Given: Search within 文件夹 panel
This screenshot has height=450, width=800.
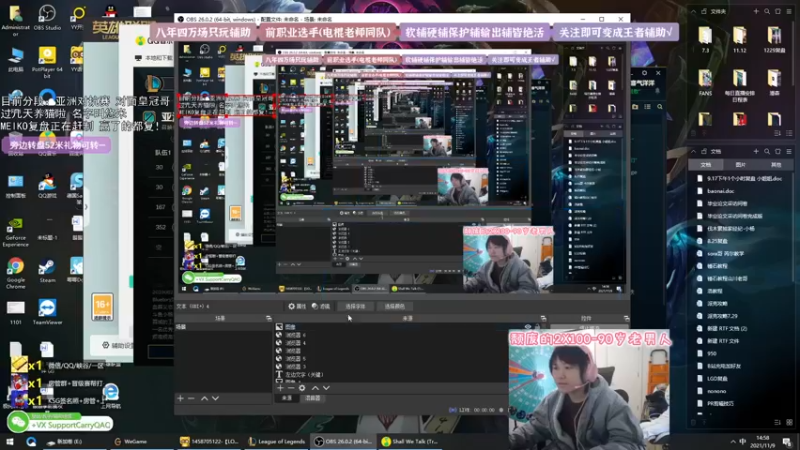Looking at the screenshot, I should [767, 11].
